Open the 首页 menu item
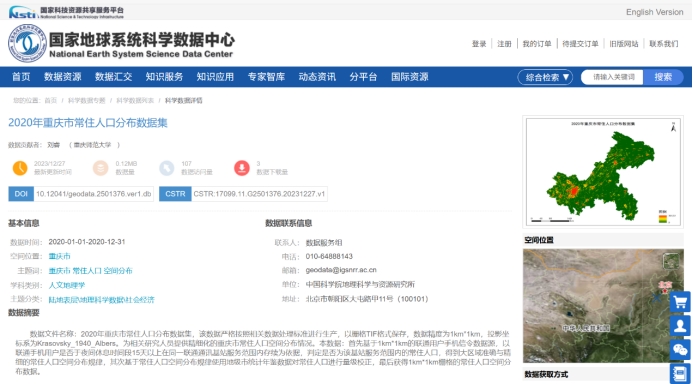 click(21, 77)
